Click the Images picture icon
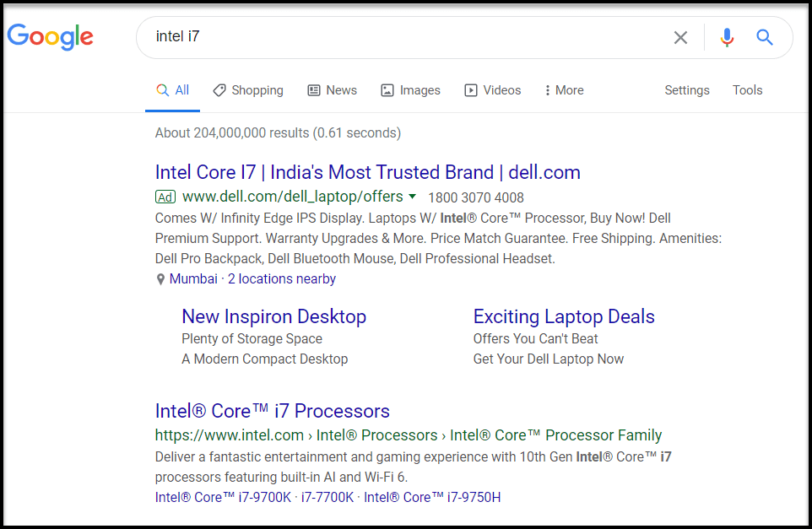This screenshot has width=812, height=529. tap(387, 90)
